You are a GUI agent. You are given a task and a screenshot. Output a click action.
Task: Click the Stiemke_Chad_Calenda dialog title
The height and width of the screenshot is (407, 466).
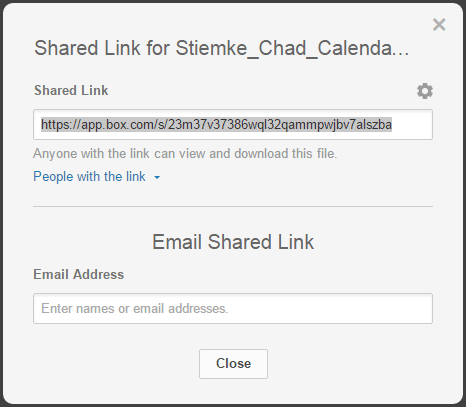(x=222, y=48)
